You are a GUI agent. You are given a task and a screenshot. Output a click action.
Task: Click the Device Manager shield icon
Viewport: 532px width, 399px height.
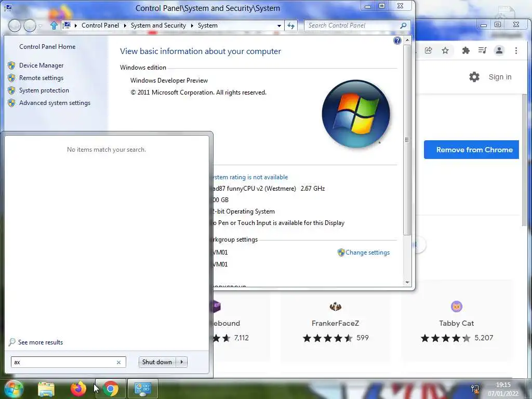click(11, 65)
